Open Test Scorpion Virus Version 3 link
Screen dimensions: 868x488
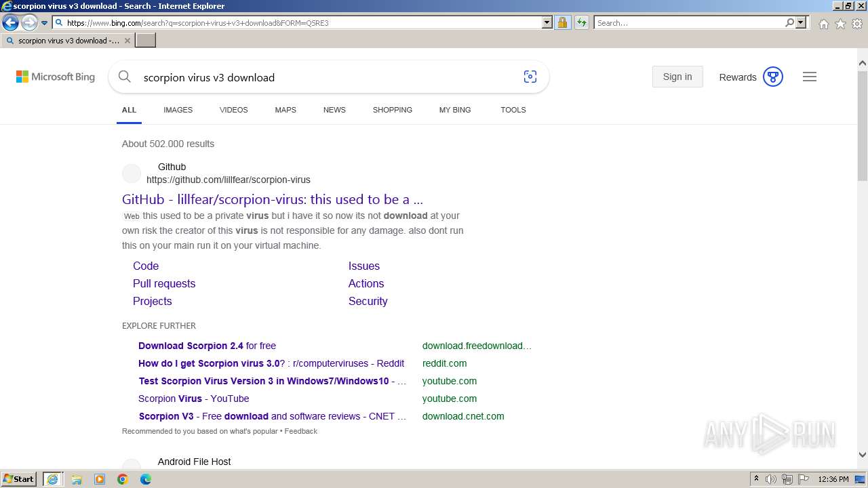273,381
